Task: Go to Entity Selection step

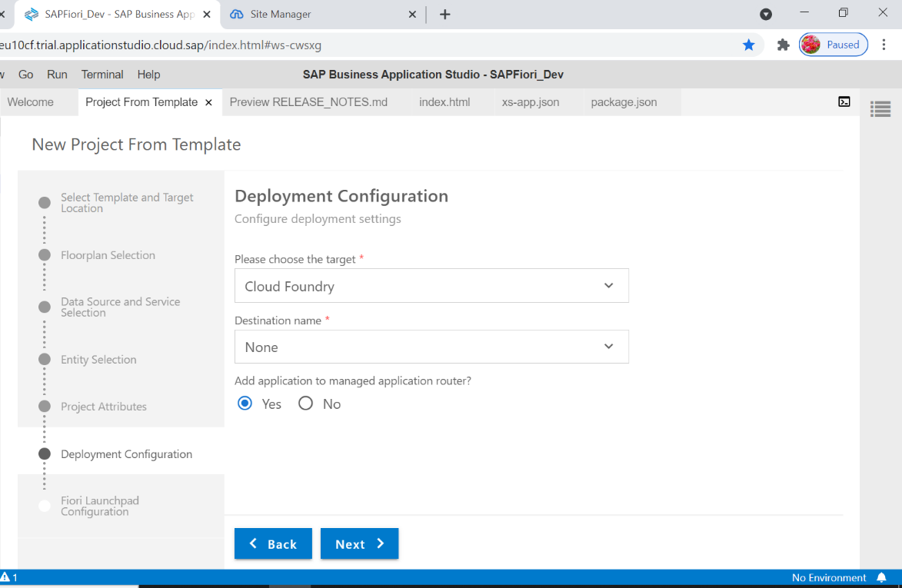Action: 98,360
